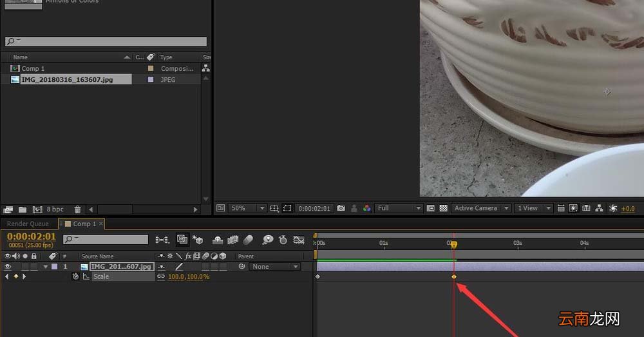The width and height of the screenshot is (644, 337).
Task: Open the 50% magnification dropdown
Action: (x=247, y=208)
